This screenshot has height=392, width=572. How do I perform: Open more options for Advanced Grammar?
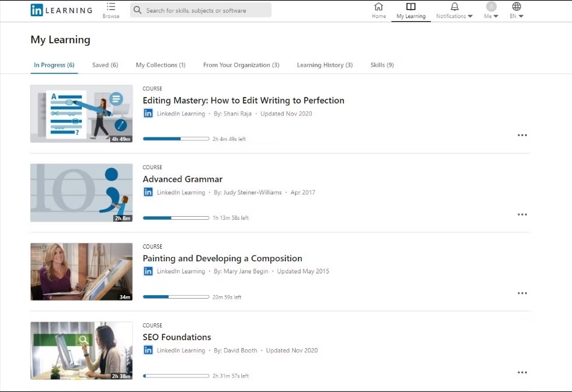pos(523,214)
